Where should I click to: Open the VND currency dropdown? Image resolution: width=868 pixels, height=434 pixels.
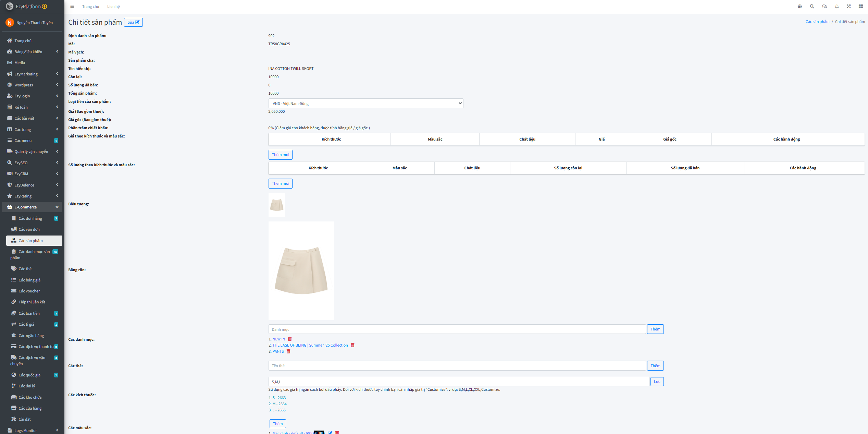click(365, 104)
